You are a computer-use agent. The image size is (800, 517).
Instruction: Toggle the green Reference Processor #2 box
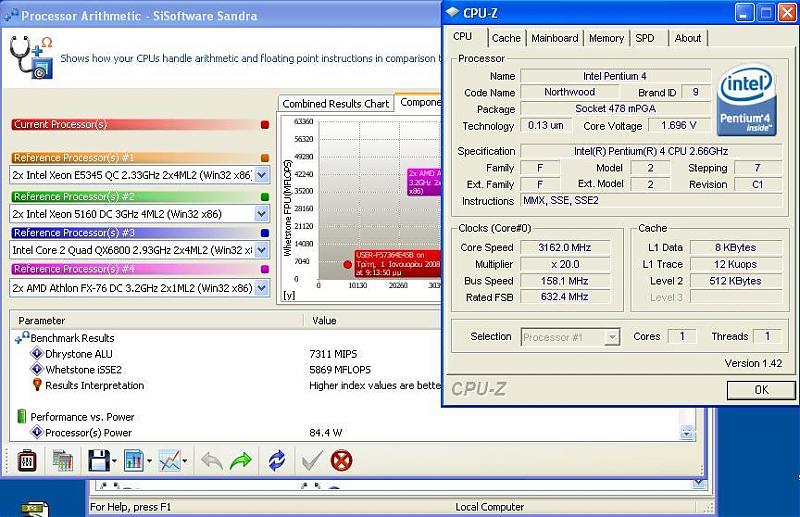(264, 196)
